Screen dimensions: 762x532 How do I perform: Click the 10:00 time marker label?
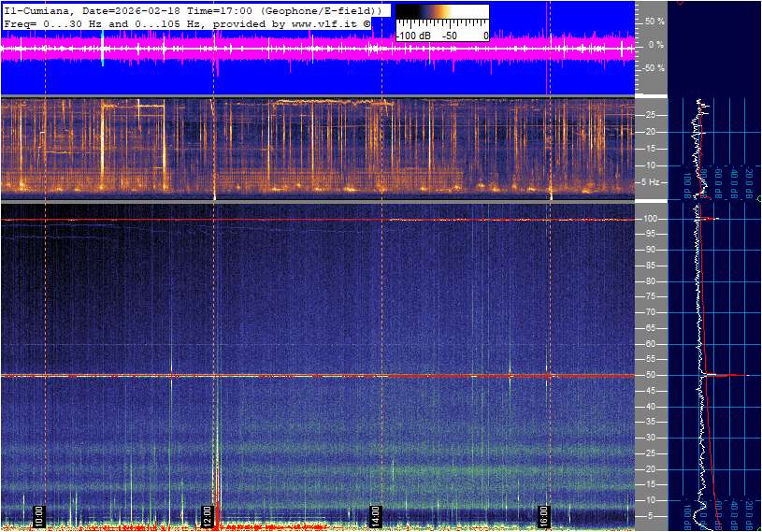point(38,515)
